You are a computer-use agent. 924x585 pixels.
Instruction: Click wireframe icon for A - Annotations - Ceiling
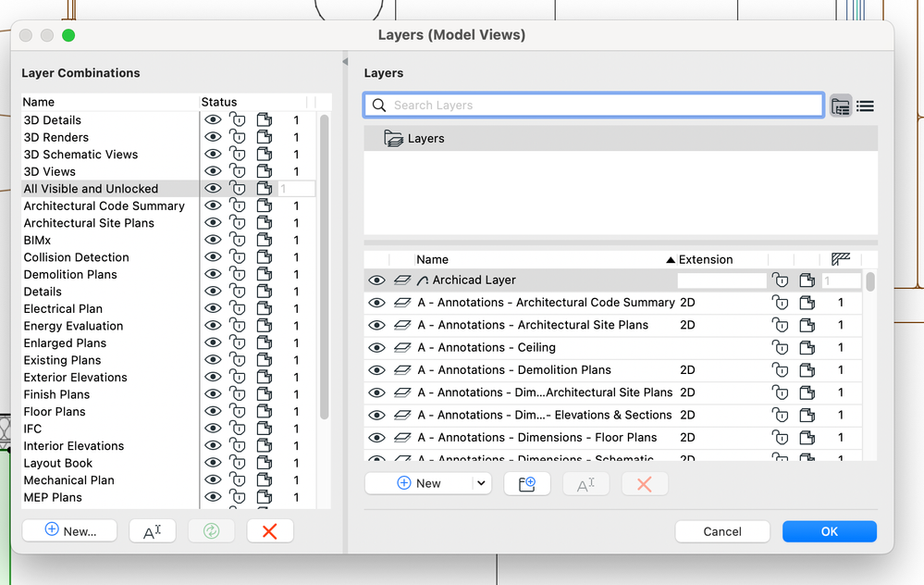[x=807, y=348]
